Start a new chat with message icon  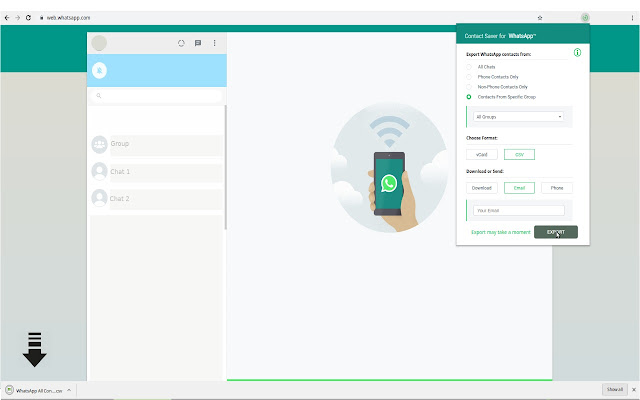pyautogui.click(x=198, y=43)
